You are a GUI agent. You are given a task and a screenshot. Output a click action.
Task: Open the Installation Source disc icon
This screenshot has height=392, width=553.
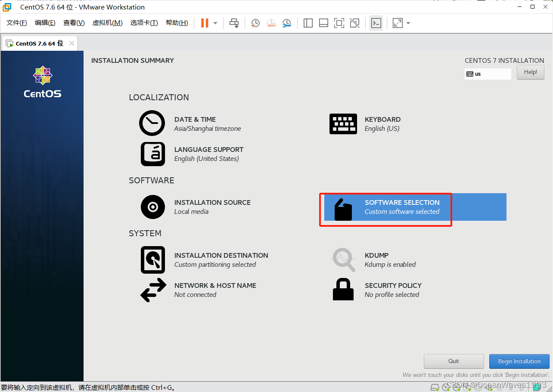point(153,207)
